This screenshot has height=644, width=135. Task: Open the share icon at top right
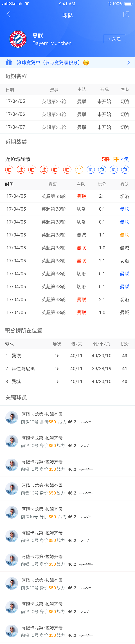(x=126, y=15)
